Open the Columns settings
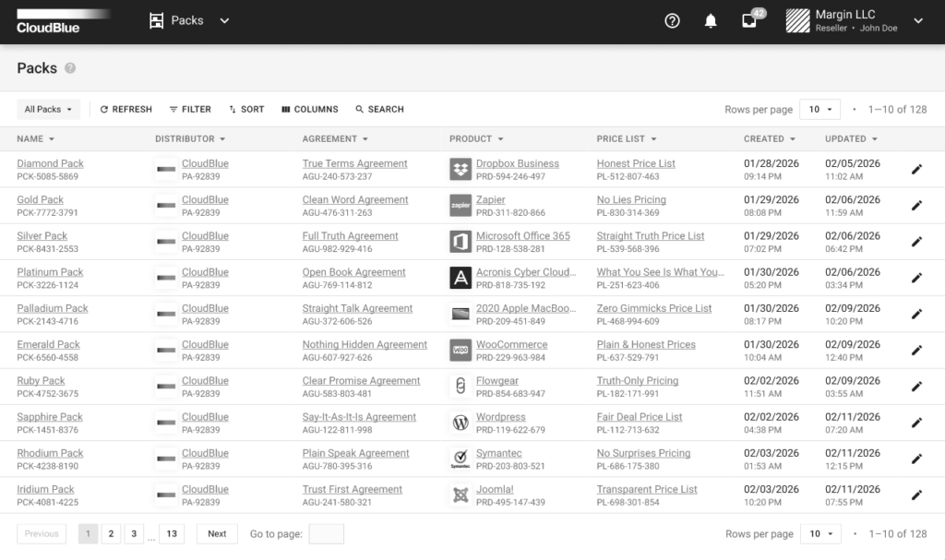The width and height of the screenshot is (945, 560). pyautogui.click(x=309, y=109)
